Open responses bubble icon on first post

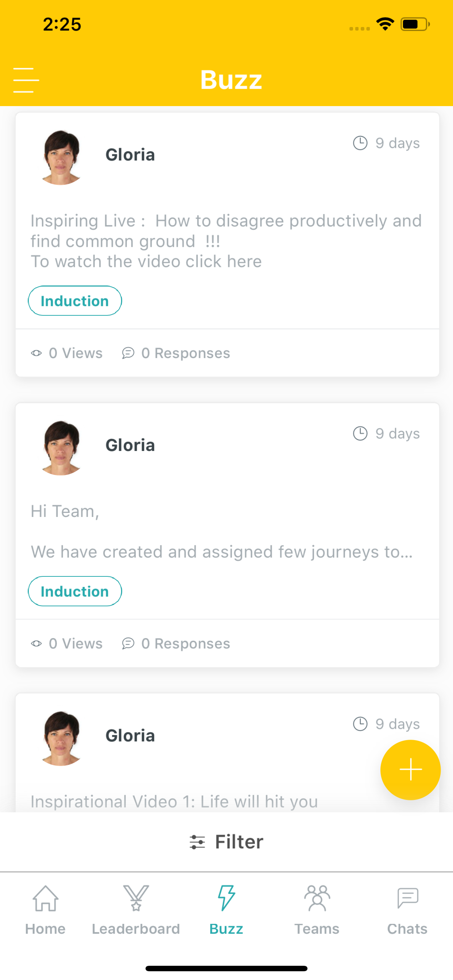point(128,353)
